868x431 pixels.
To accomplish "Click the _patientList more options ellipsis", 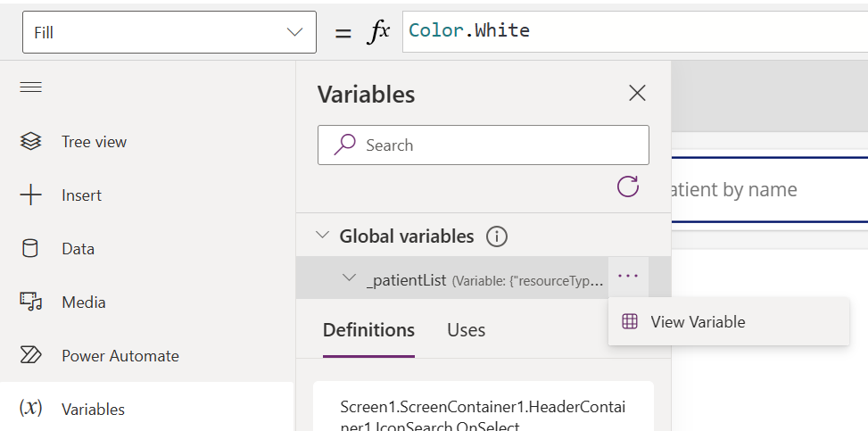I will pos(628,276).
